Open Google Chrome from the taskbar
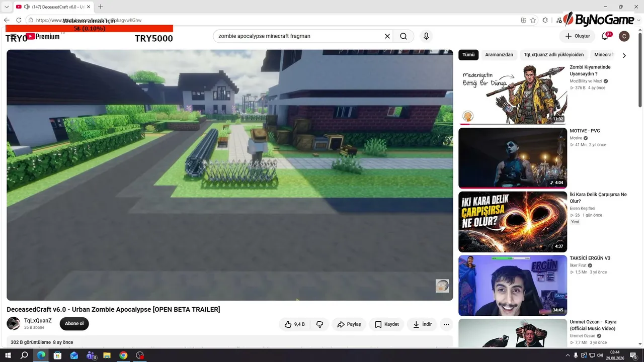Image resolution: width=644 pixels, height=362 pixels. (x=123, y=355)
